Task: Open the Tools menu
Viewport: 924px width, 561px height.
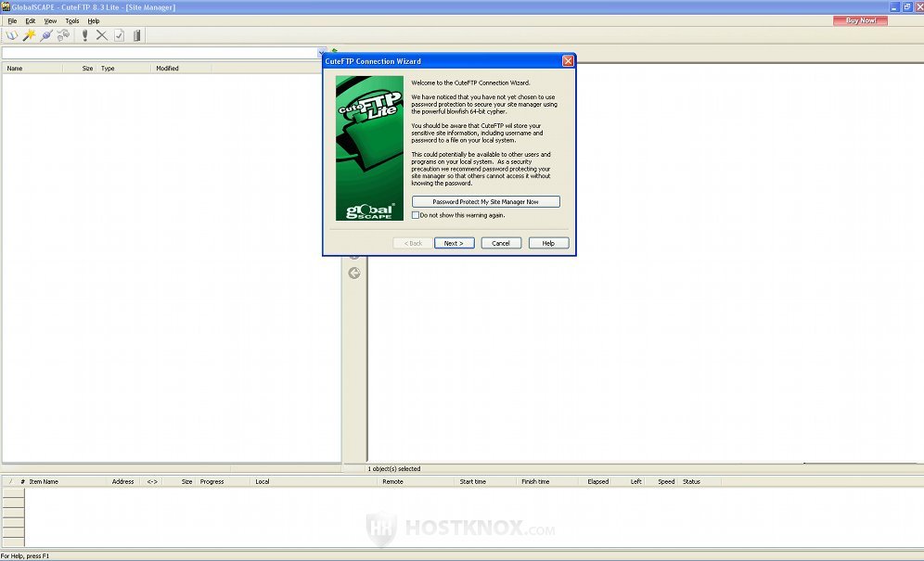Action: click(x=71, y=21)
